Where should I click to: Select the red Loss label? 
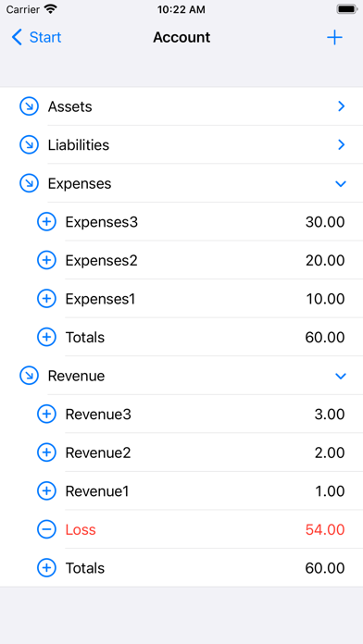pyautogui.click(x=81, y=529)
